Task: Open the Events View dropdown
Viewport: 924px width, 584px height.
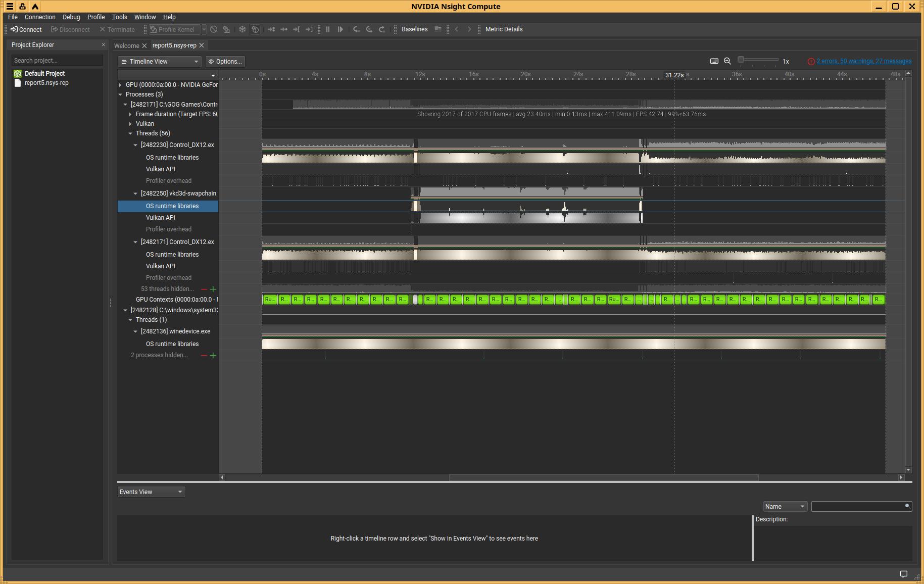Action: 151,492
